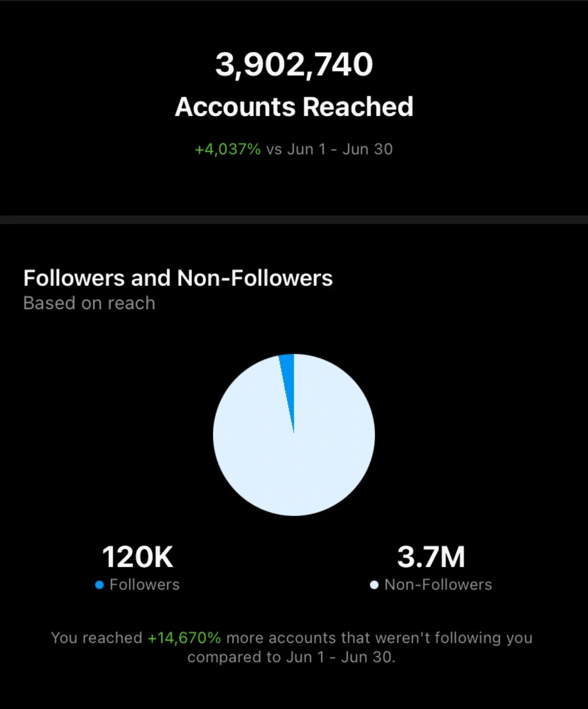The height and width of the screenshot is (709, 588).
Task: Click the "compared to Jun 1 - Jun 30." line
Action: click(x=291, y=657)
